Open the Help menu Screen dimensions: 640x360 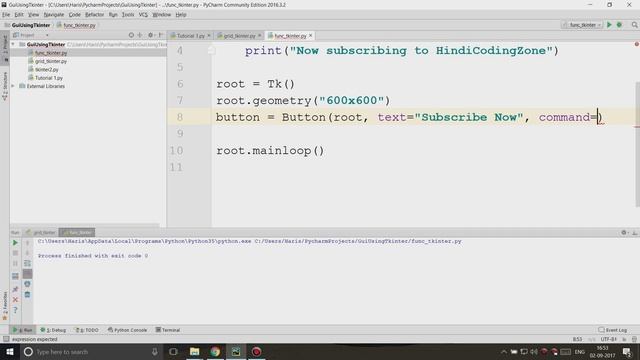[181, 15]
